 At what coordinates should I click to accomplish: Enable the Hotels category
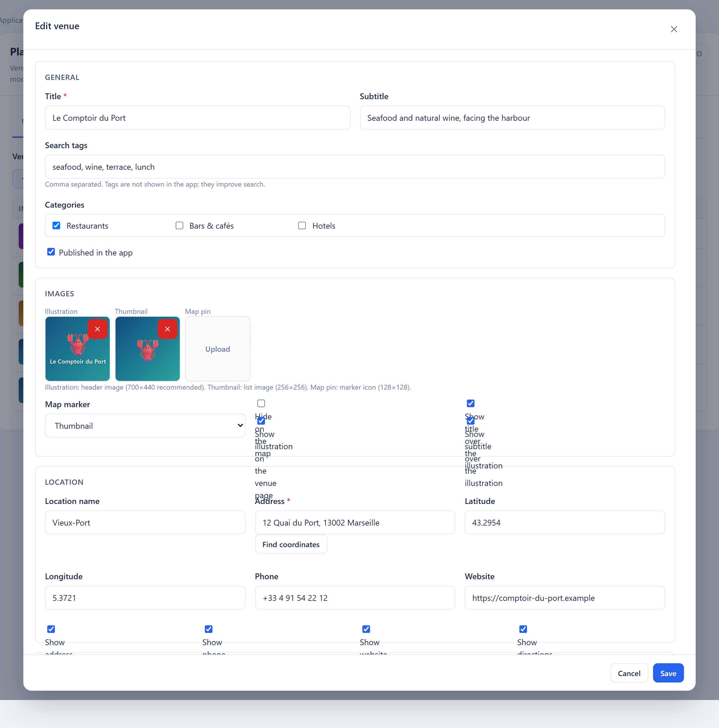point(302,225)
